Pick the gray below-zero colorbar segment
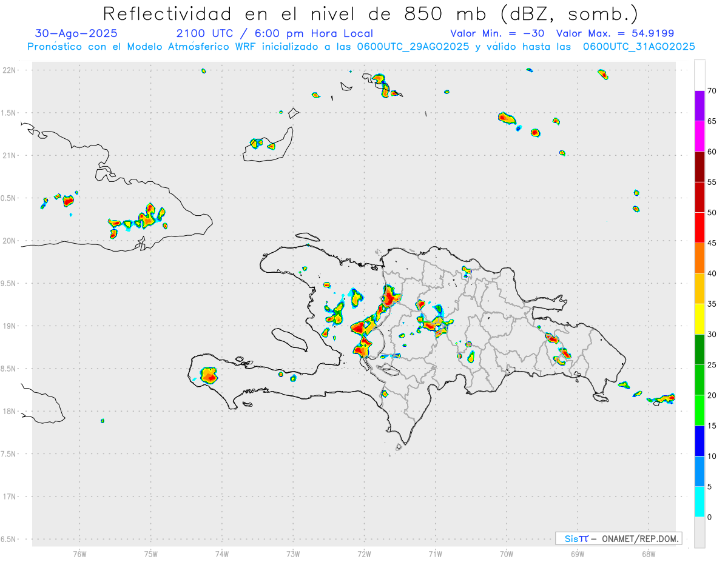Image resolution: width=728 pixels, height=562 pixels. pos(699,532)
